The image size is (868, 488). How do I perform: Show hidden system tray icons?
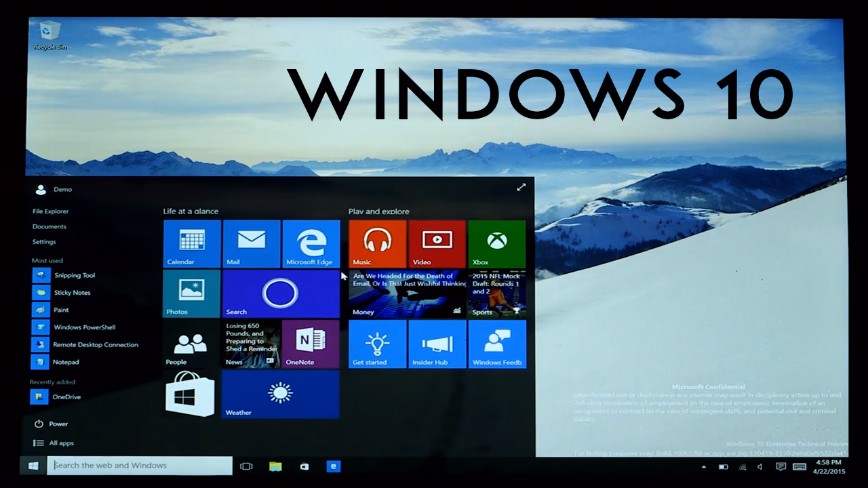[x=703, y=467]
